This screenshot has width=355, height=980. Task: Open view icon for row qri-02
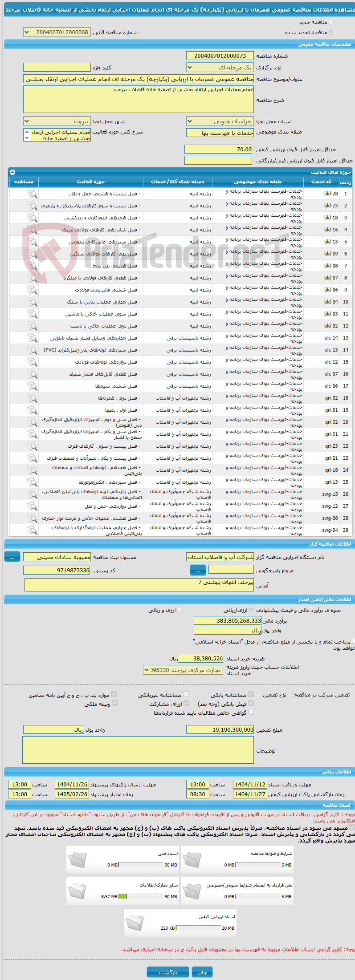pos(32,398)
